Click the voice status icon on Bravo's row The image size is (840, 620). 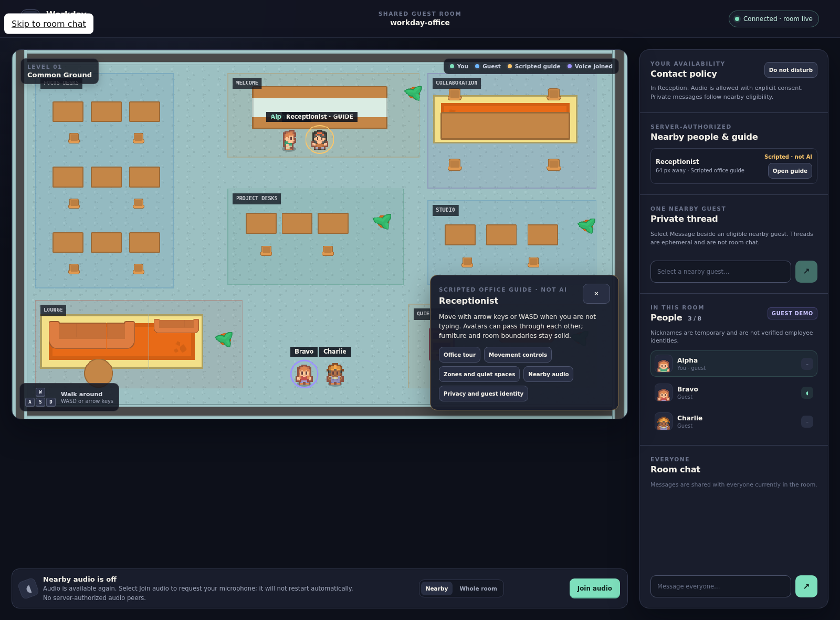pyautogui.click(x=807, y=393)
